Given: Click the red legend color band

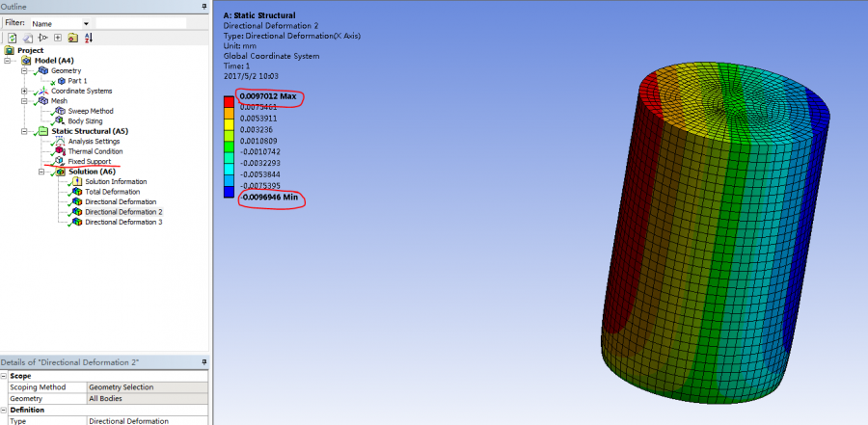Looking at the screenshot, I should tap(229, 102).
